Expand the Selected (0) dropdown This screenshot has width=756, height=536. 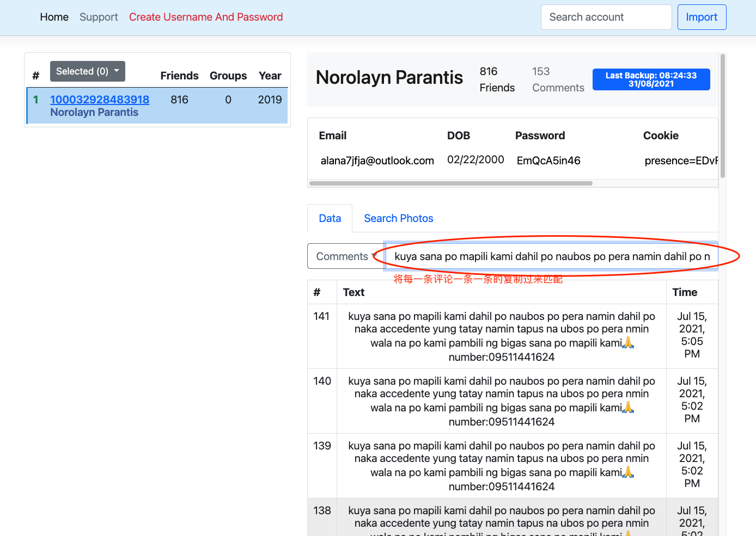tap(88, 71)
